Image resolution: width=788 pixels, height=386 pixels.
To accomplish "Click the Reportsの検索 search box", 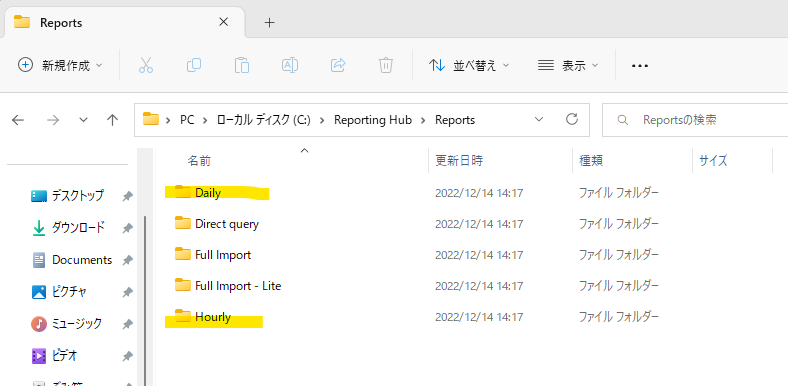I will tap(695, 120).
